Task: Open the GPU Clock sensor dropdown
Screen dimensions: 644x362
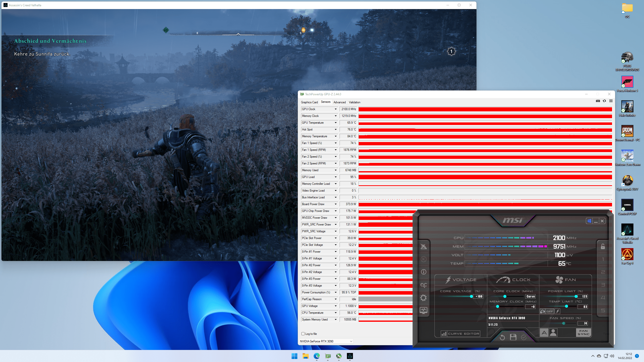Action: [x=336, y=109]
